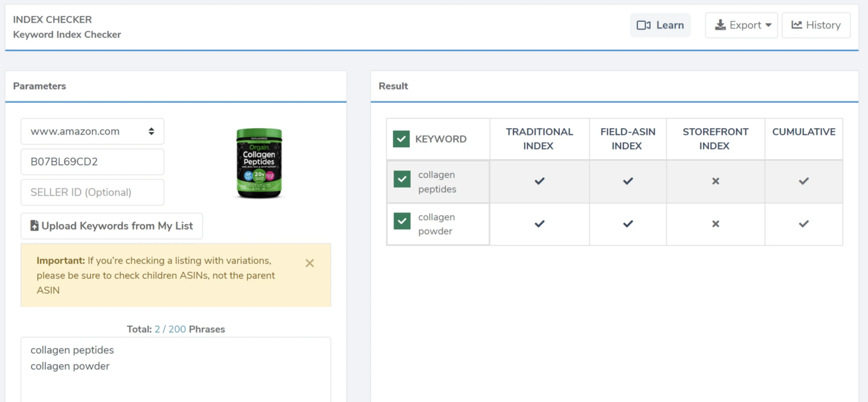Click the Collagen Peptides product thumbnail

coord(259,163)
